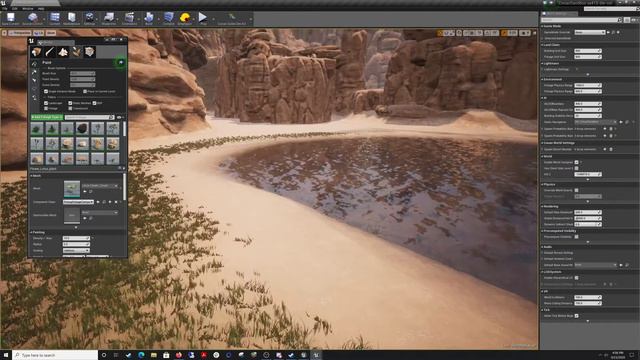The height and width of the screenshot is (360, 640).
Task: Click the World Settings search field
Action: (x=582, y=20)
